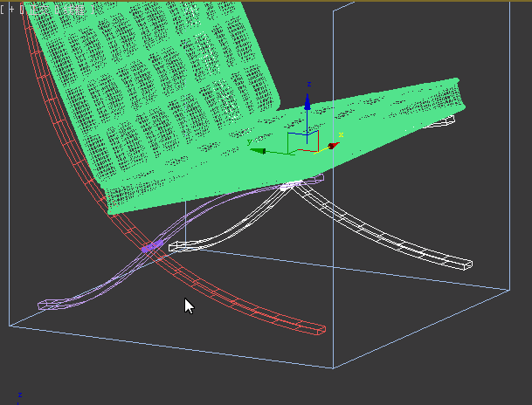Open the 线框 wireframe shading menu
Screen dimensions: 532x405
(x=75, y=9)
